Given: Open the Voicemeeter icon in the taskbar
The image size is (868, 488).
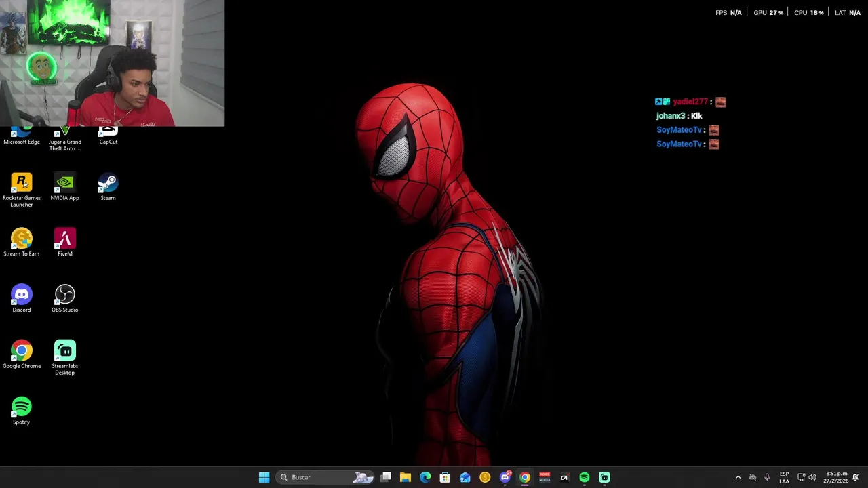Looking at the screenshot, I should (545, 477).
